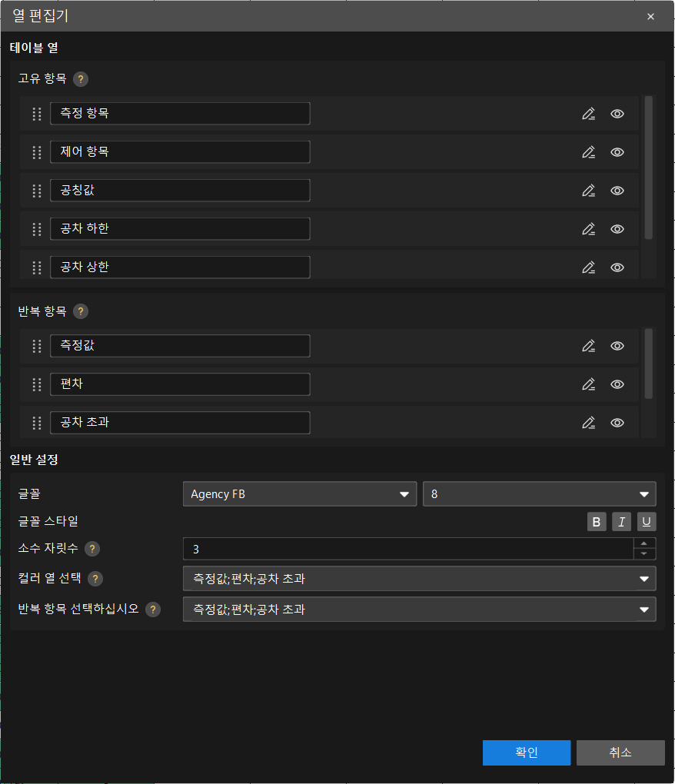This screenshot has width=675, height=784.
Task: Click the 제어 항목 name field
Action: point(180,152)
